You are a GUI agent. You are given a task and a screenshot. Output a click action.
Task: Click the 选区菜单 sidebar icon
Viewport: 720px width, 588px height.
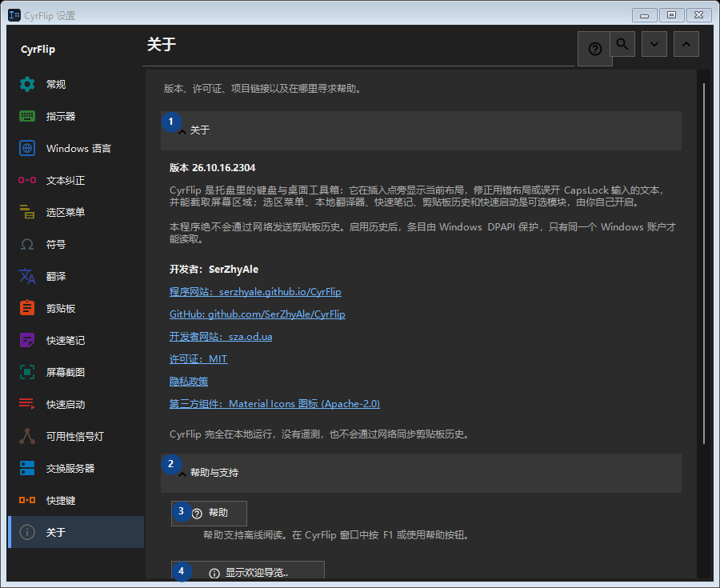pyautogui.click(x=27, y=212)
